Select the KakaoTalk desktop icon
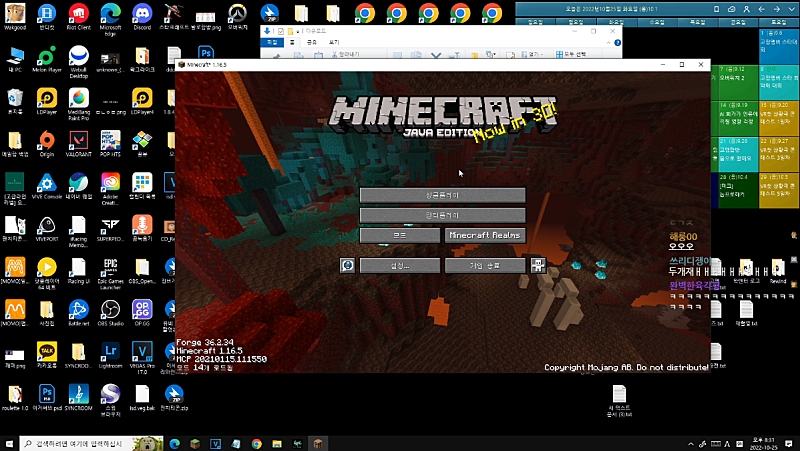 tap(47, 356)
